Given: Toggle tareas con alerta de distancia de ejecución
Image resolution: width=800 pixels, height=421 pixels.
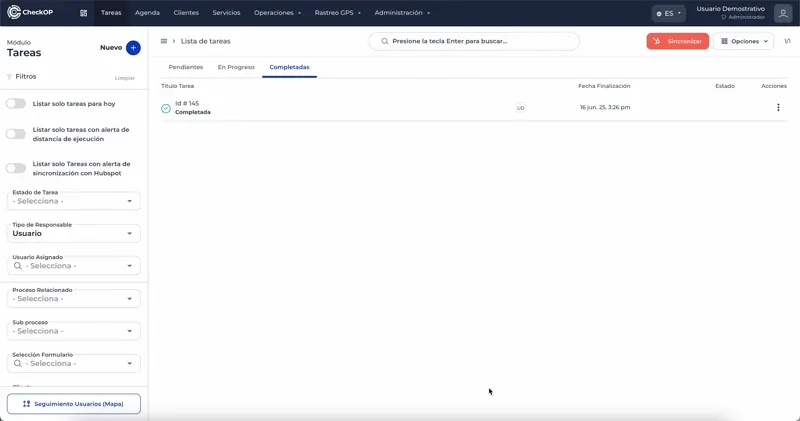Looking at the screenshot, I should point(16,134).
